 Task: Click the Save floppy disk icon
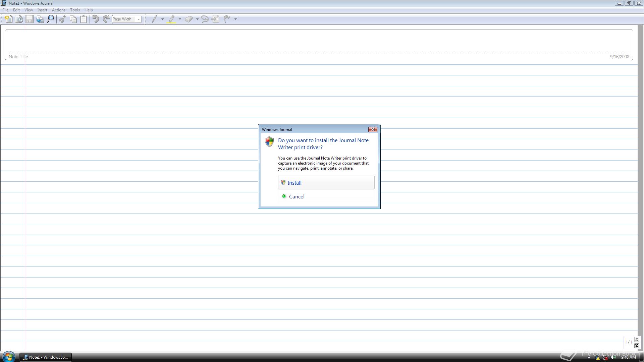pyautogui.click(x=30, y=19)
